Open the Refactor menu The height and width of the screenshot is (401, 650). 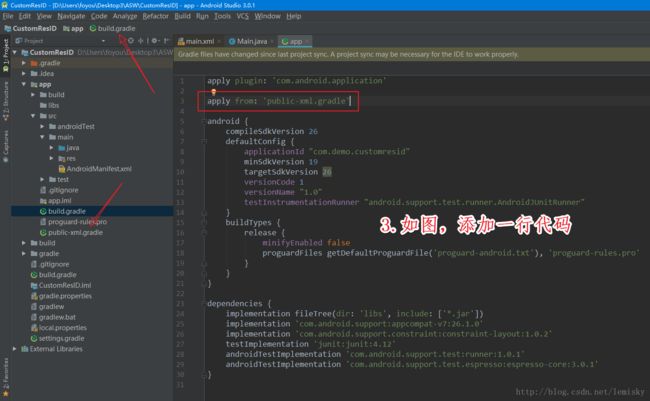click(x=155, y=16)
